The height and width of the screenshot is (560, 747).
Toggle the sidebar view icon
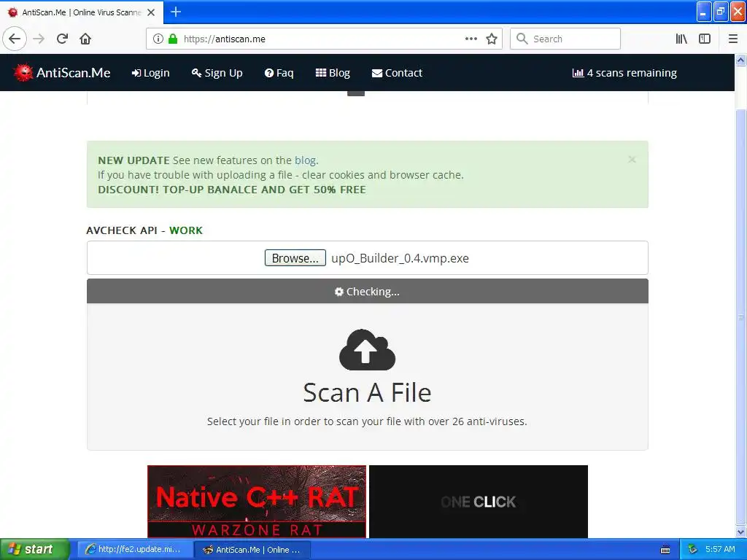tap(705, 39)
